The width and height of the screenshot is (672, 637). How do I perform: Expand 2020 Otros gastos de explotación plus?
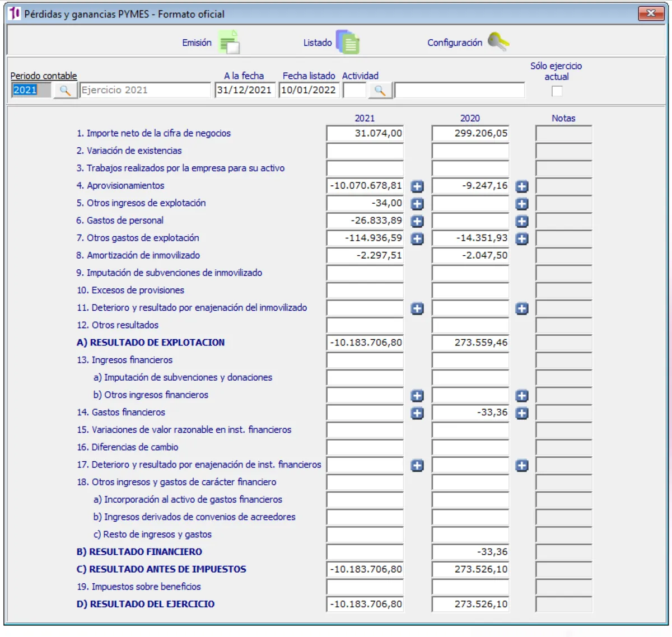click(522, 239)
